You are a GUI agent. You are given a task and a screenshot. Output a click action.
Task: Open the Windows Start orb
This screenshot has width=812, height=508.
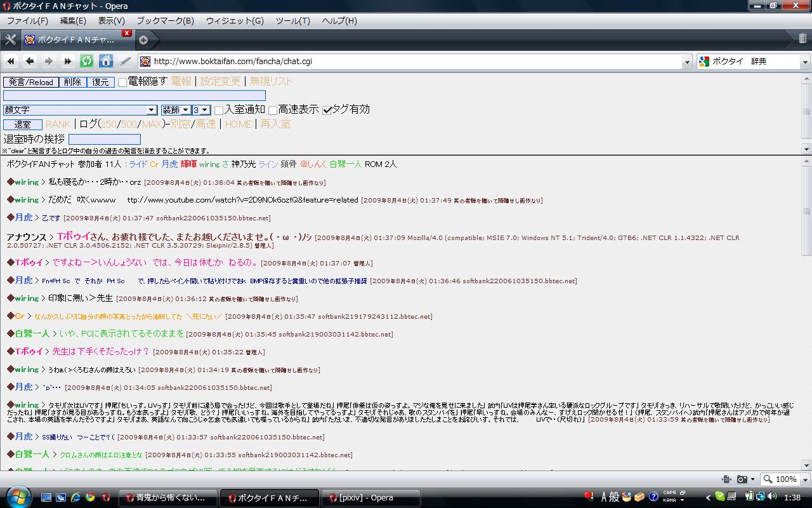click(x=18, y=496)
